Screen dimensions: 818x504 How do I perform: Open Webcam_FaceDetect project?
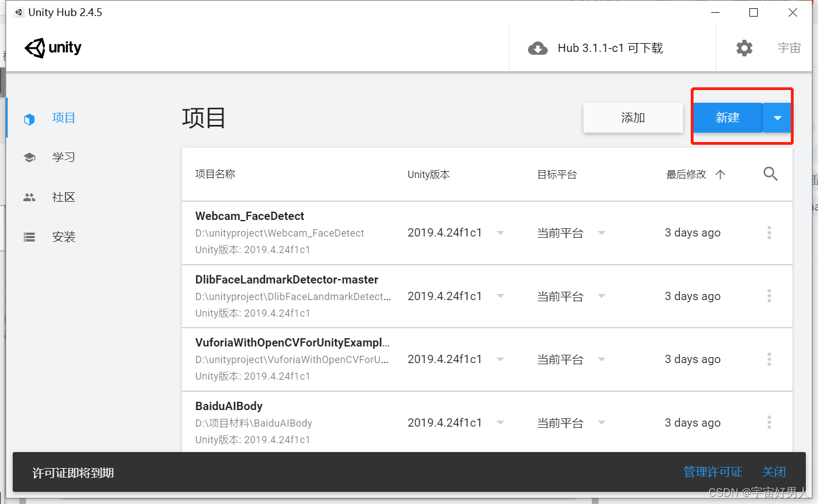pyautogui.click(x=249, y=216)
